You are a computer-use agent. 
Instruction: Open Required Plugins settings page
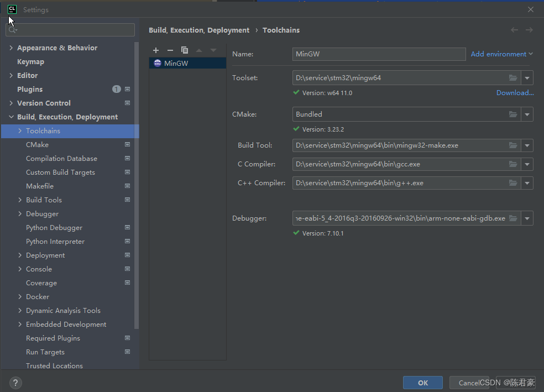53,338
